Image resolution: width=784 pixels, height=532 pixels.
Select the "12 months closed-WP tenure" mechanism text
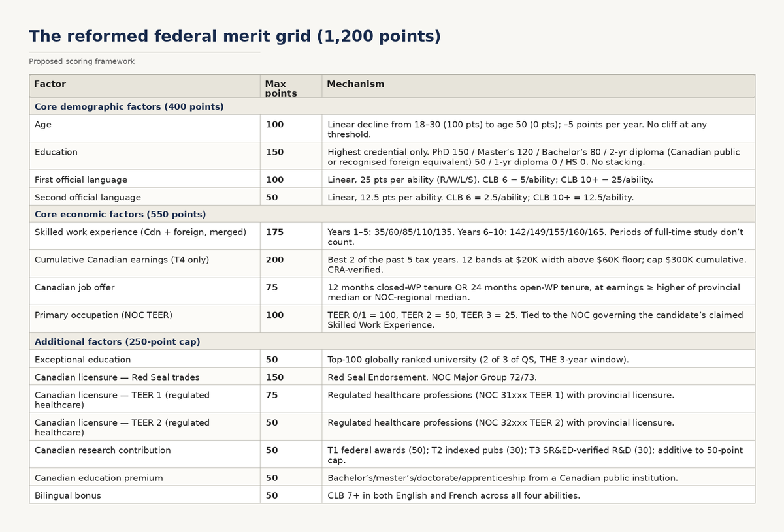point(534,292)
